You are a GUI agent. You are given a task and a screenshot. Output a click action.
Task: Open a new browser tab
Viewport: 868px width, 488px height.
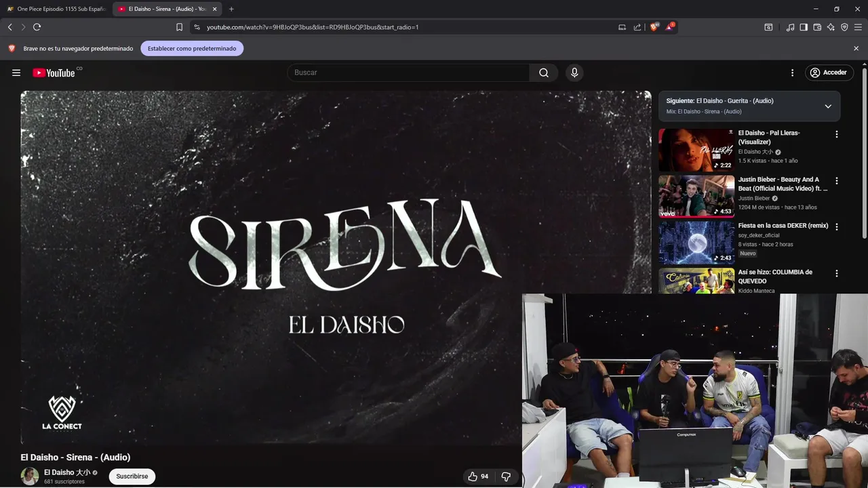point(231,9)
